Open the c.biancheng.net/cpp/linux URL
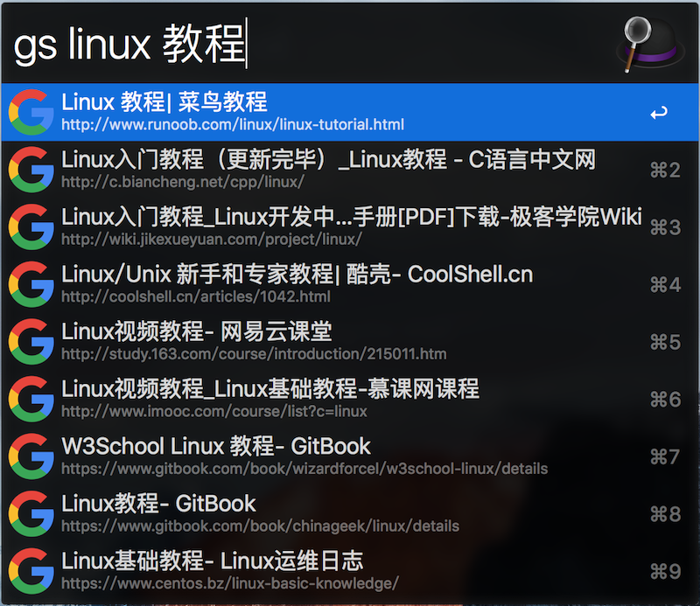Viewport: 700px width, 606px height. point(183,182)
